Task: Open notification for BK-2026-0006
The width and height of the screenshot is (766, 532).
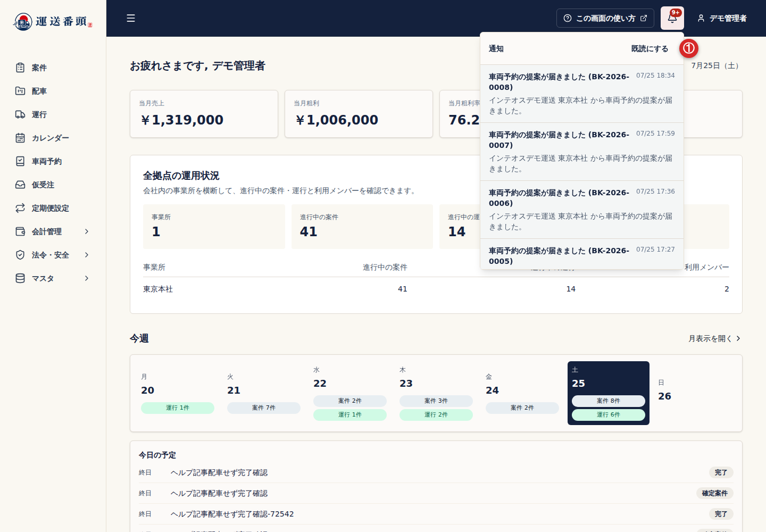Action: point(582,210)
